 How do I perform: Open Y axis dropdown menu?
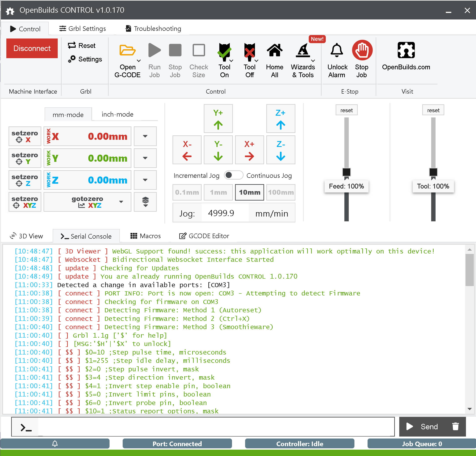pyautogui.click(x=145, y=158)
